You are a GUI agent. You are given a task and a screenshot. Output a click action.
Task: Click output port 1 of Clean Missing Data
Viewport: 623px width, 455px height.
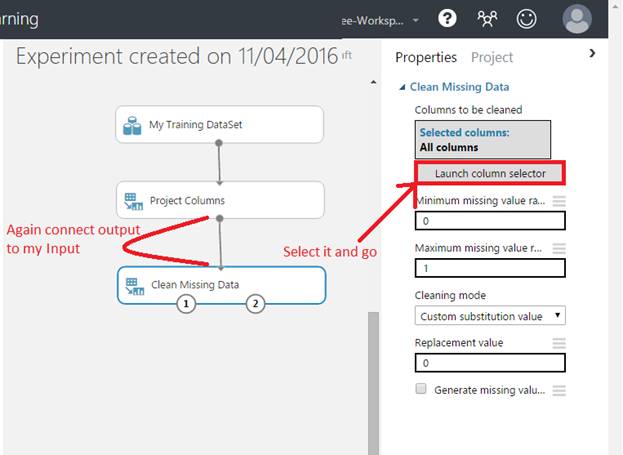(x=186, y=304)
